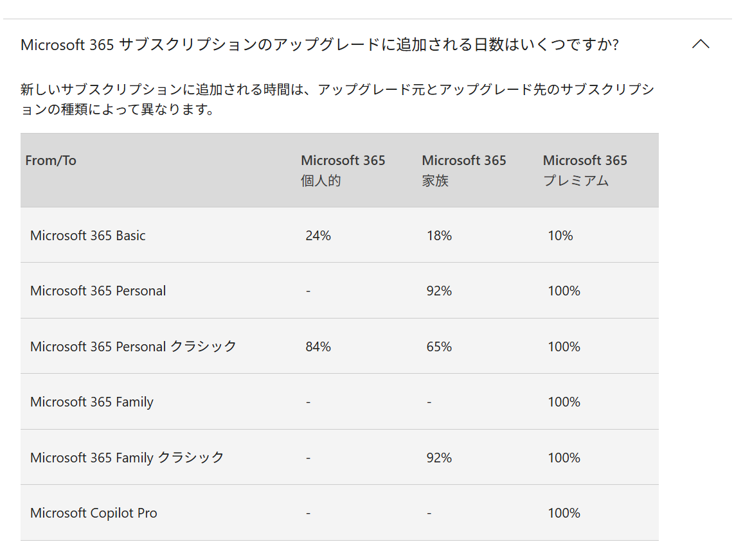743x560 pixels.
Task: Click the 84% cell in Personal クラシック row
Action: click(x=318, y=347)
